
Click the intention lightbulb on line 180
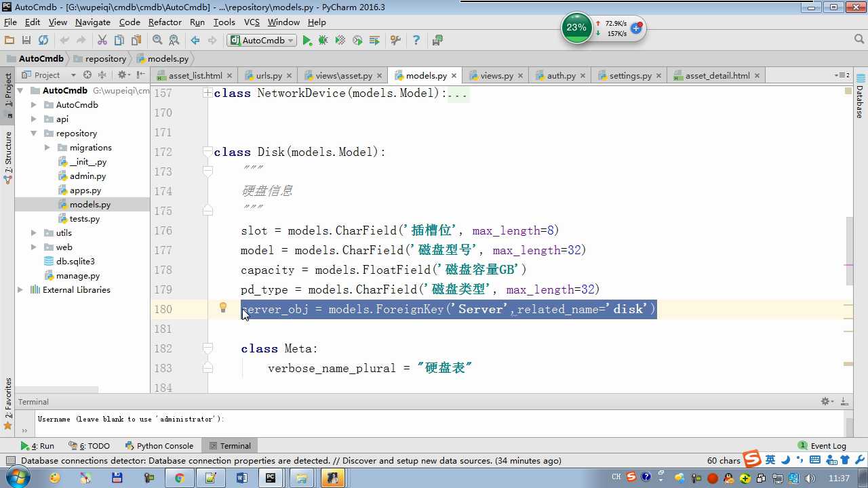click(x=222, y=308)
